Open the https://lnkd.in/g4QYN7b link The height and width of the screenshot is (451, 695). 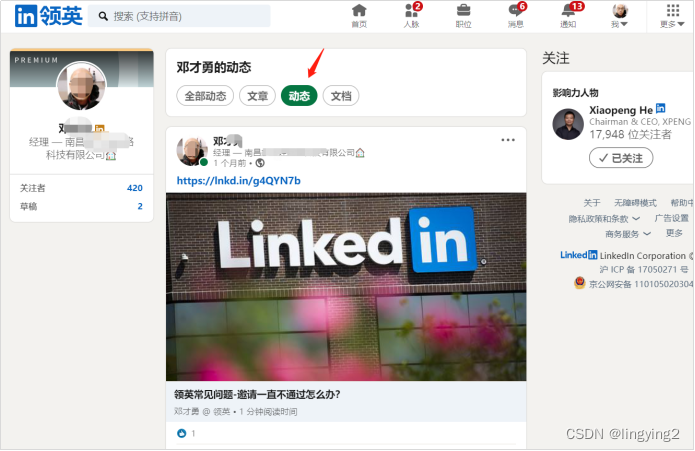(x=238, y=181)
